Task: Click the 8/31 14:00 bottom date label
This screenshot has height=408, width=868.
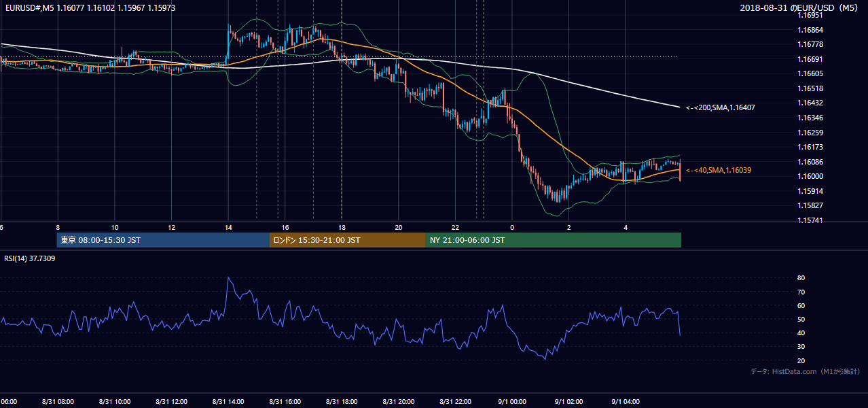Action: click(228, 402)
